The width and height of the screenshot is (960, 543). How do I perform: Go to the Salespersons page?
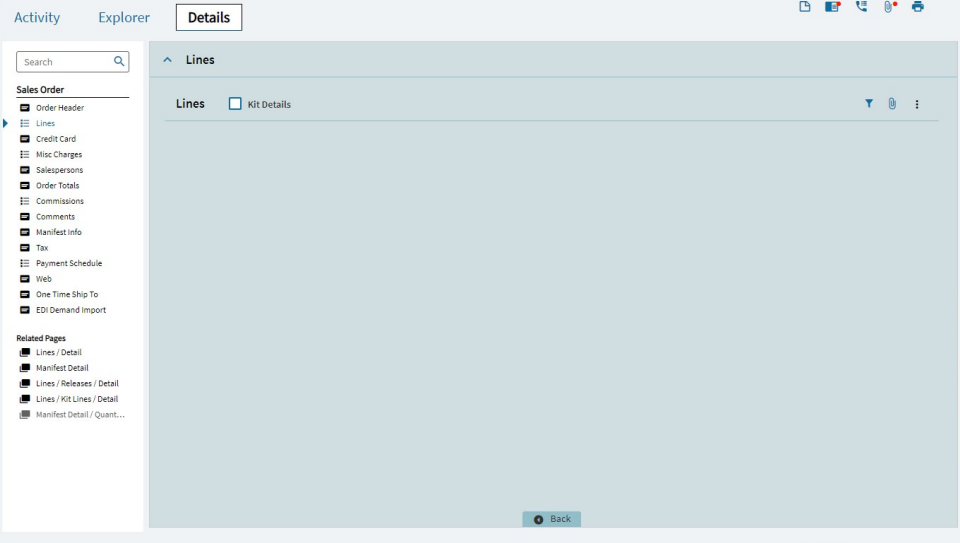[59, 170]
